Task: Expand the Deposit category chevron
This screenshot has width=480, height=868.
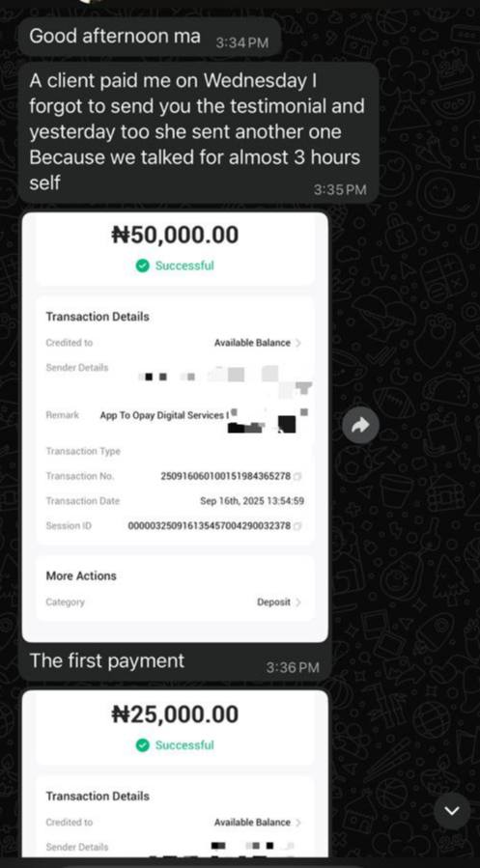Action: click(x=298, y=602)
